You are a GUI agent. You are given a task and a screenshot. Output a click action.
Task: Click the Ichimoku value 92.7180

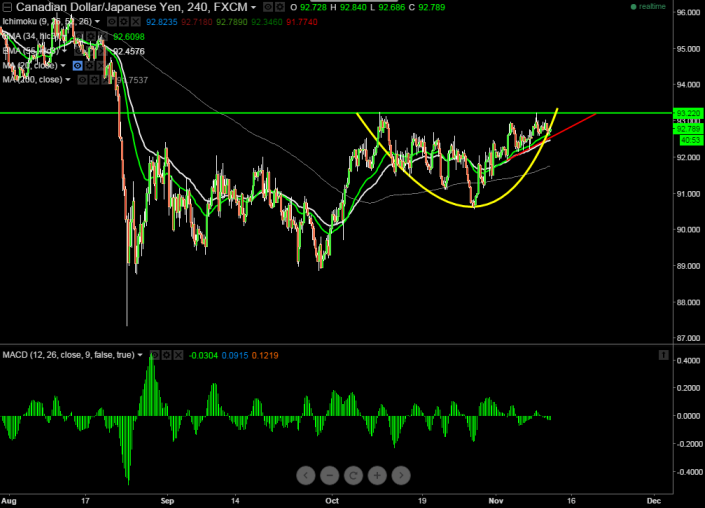coord(196,22)
